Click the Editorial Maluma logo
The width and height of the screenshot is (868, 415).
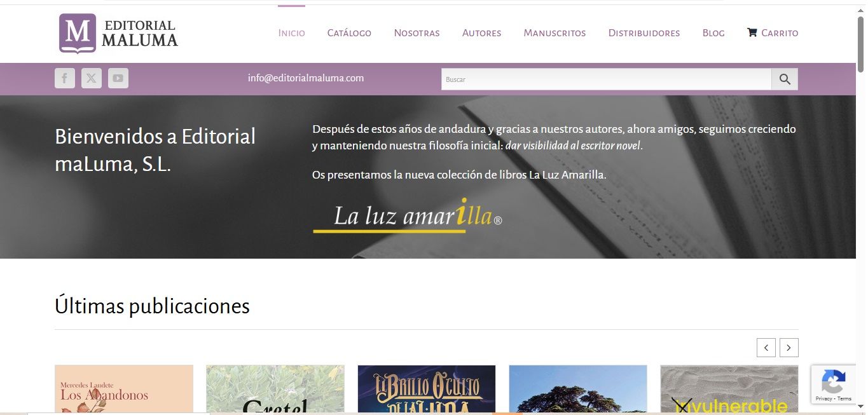[118, 33]
